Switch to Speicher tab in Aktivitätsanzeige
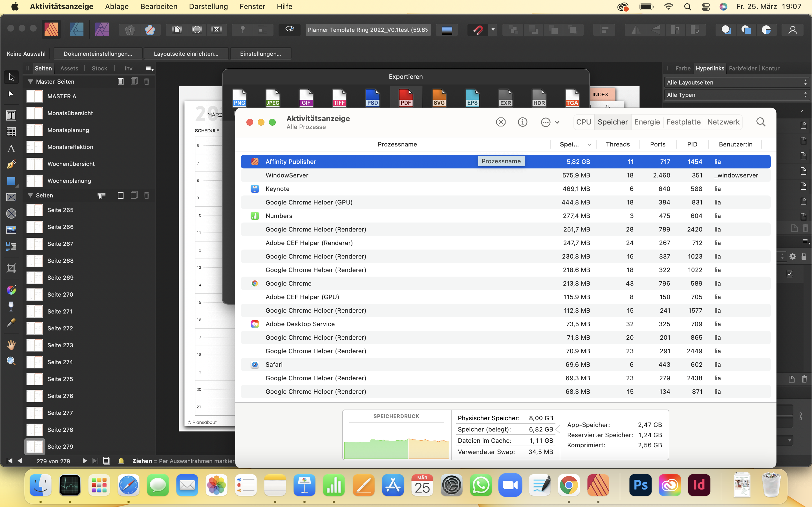The width and height of the screenshot is (812, 507). [613, 122]
